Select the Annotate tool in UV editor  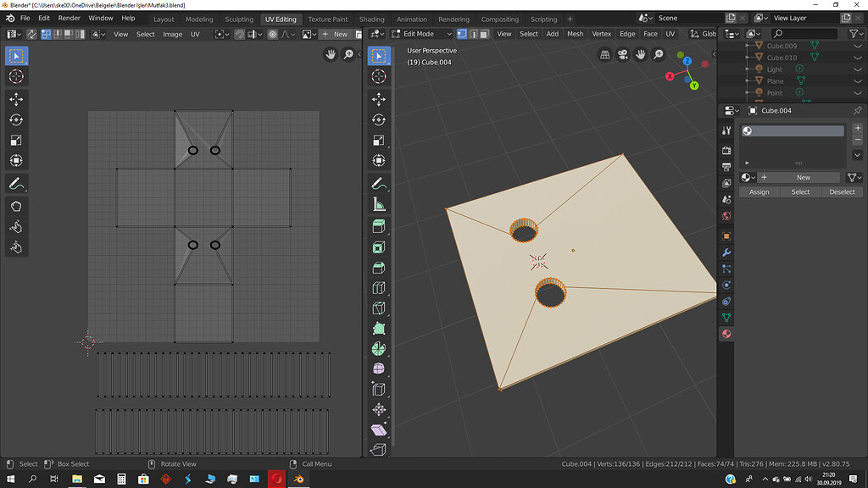tap(16, 183)
